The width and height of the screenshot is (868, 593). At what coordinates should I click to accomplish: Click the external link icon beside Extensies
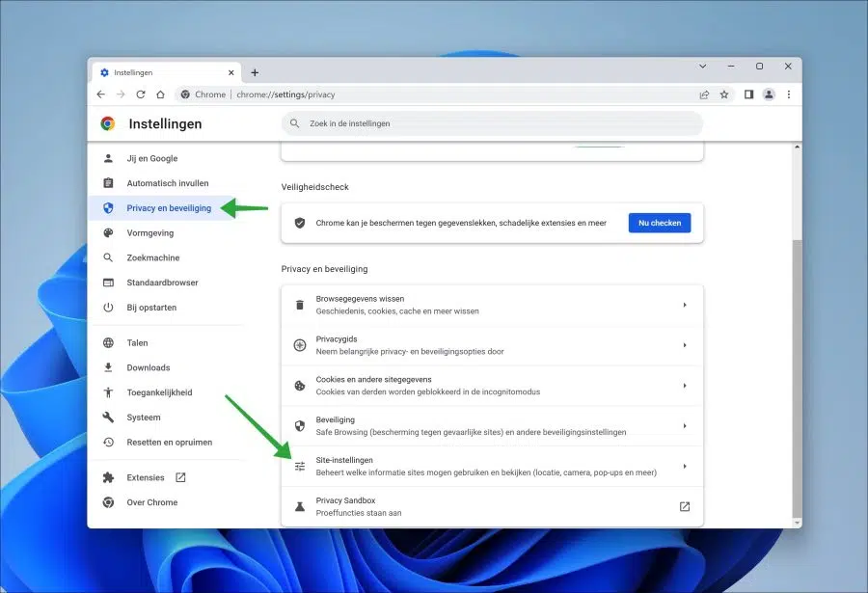coord(180,477)
